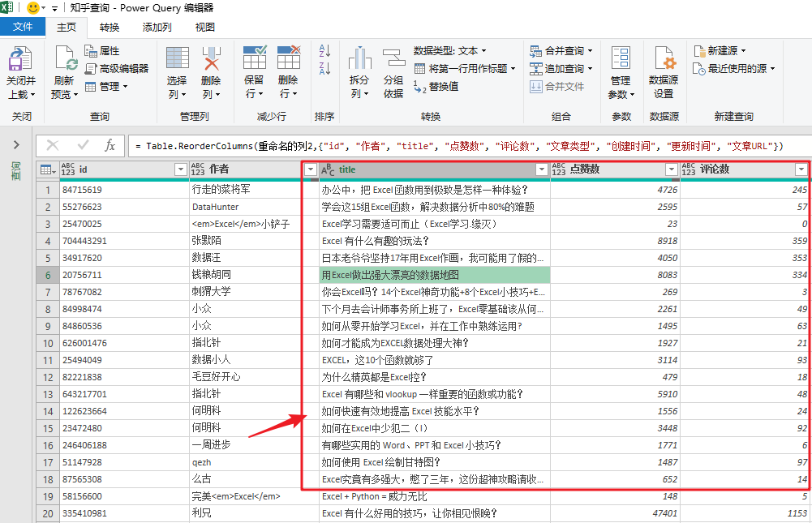Select cell with author 行走的菜将军
This screenshot has width=812, height=523.
click(x=254, y=190)
